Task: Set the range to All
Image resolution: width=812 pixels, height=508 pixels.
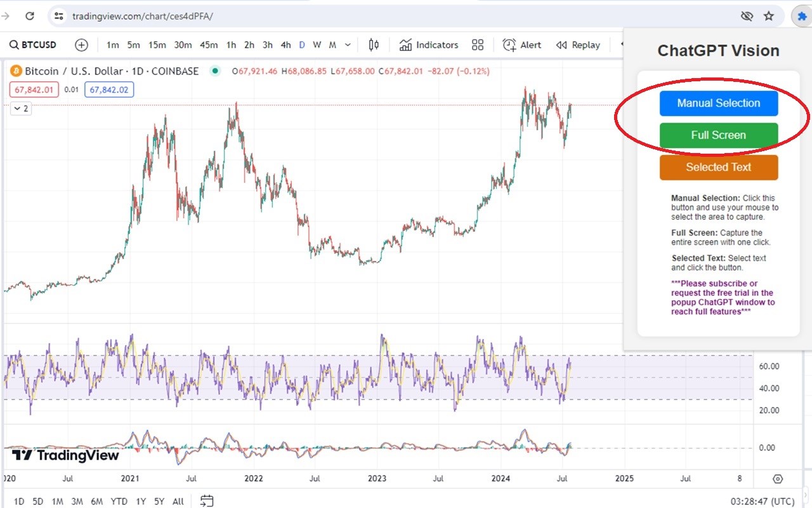Action: point(178,502)
